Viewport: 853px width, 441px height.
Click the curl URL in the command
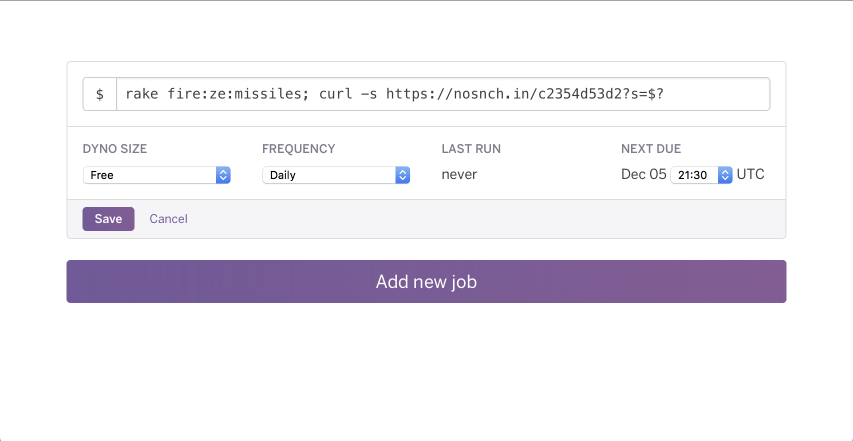pyautogui.click(x=525, y=94)
